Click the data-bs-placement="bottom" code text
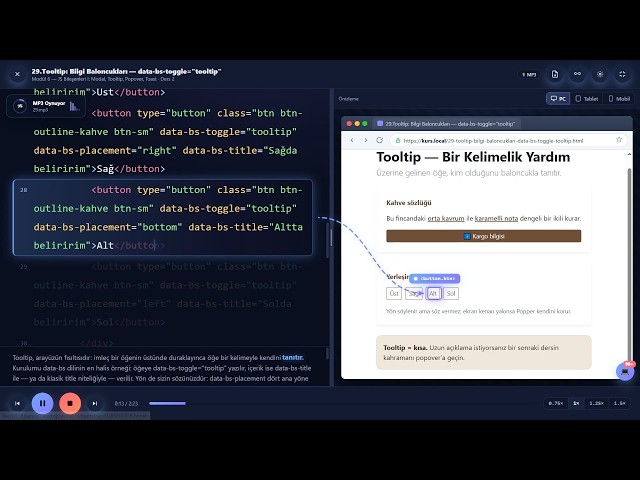Viewport: 640px width, 480px height. click(x=108, y=227)
